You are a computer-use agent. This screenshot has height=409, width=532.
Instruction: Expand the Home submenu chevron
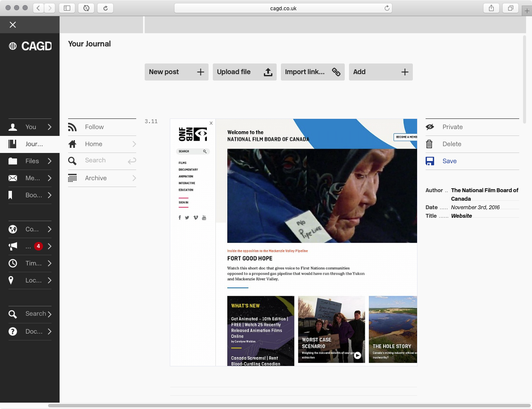click(134, 144)
